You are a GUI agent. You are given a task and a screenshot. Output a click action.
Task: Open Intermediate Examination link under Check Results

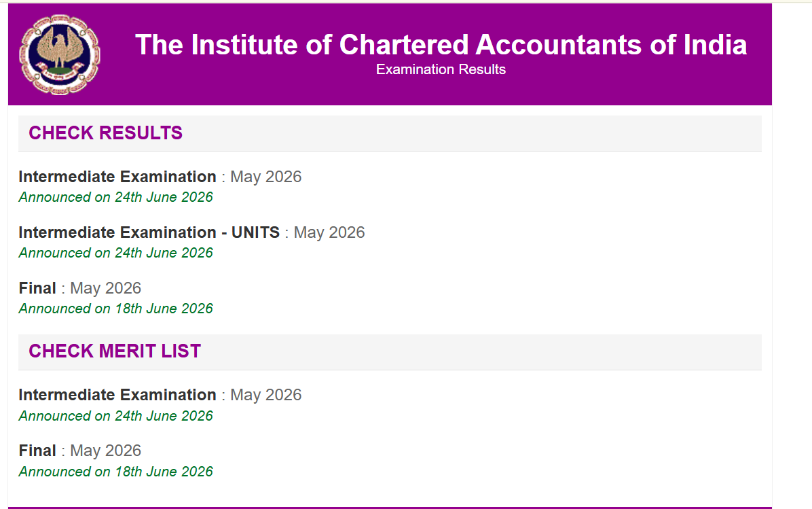click(117, 177)
